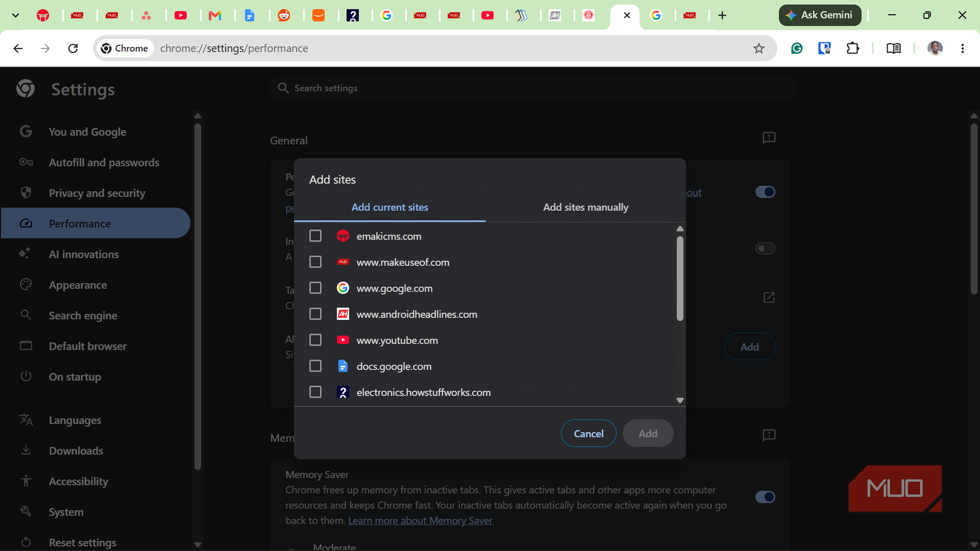The width and height of the screenshot is (980, 551).
Task: Go back with the back arrow
Action: (x=18, y=48)
